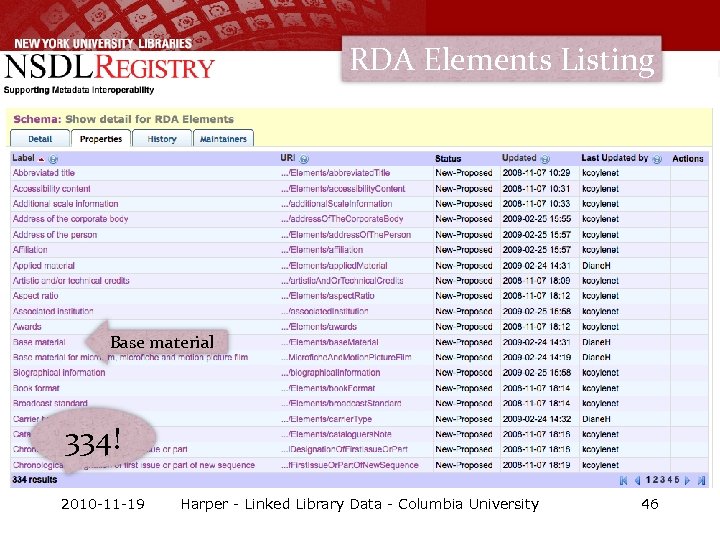Click the .../addressOfTheCorporateBody URI

(x=342, y=219)
